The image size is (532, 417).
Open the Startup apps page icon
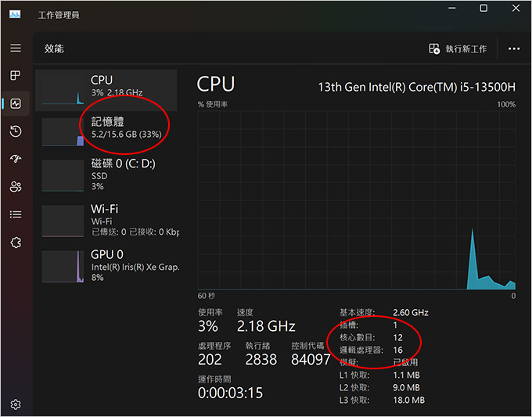point(16,159)
